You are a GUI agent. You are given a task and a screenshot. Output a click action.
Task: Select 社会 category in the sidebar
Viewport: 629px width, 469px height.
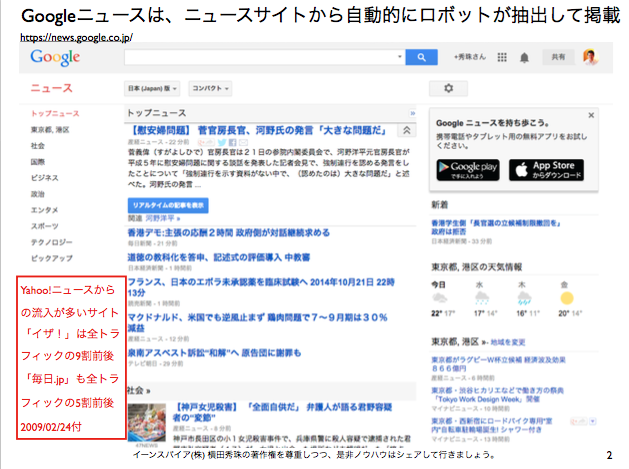coord(38,146)
